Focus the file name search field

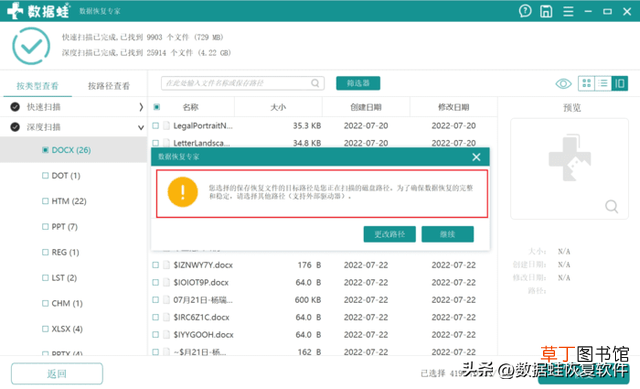242,83
